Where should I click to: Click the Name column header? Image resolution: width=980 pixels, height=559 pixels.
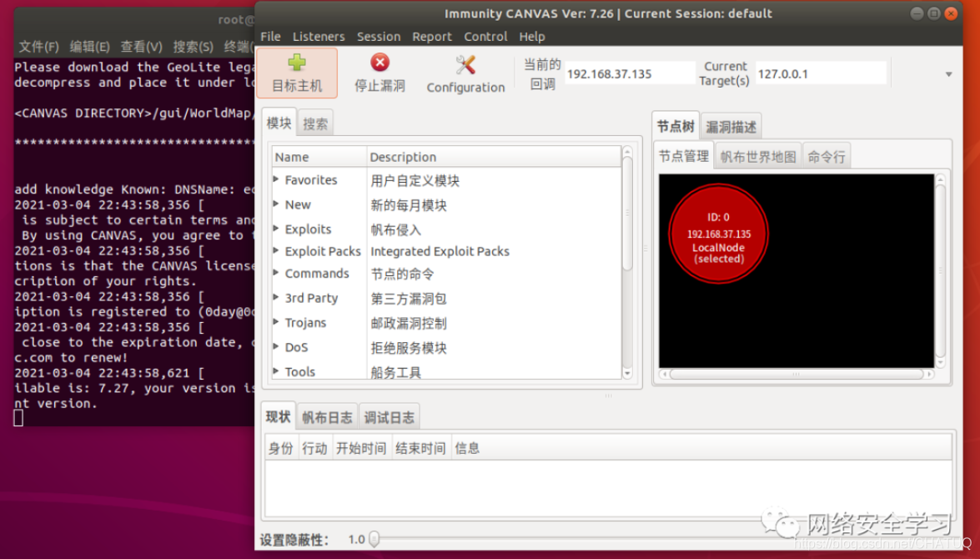click(319, 157)
